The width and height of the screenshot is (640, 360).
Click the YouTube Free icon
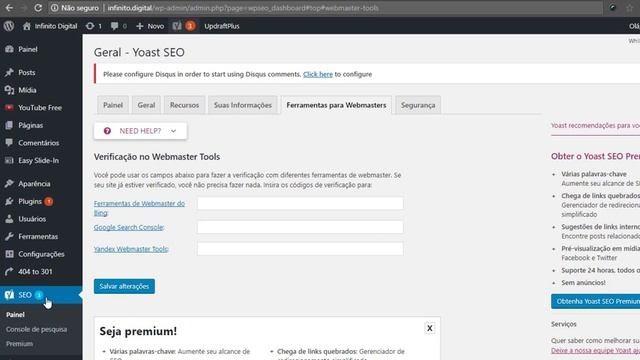coord(9,108)
